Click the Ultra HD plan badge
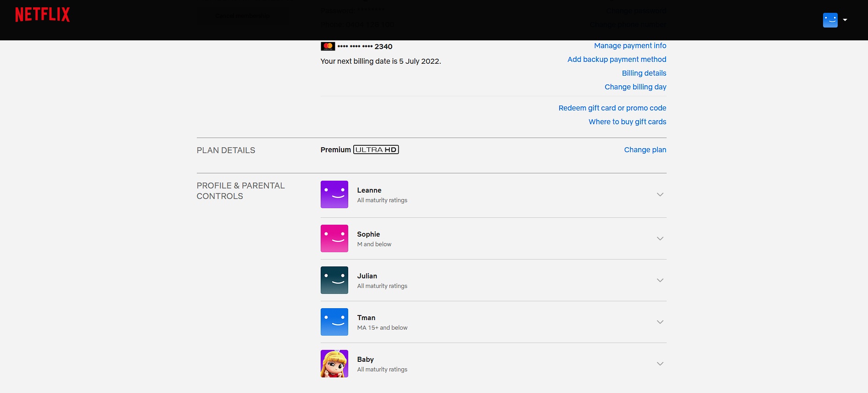 [x=376, y=149]
